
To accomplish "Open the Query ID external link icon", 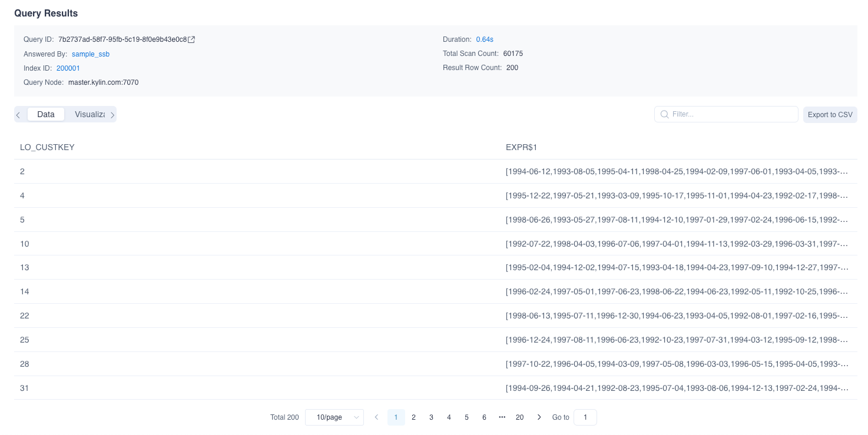I will [191, 39].
